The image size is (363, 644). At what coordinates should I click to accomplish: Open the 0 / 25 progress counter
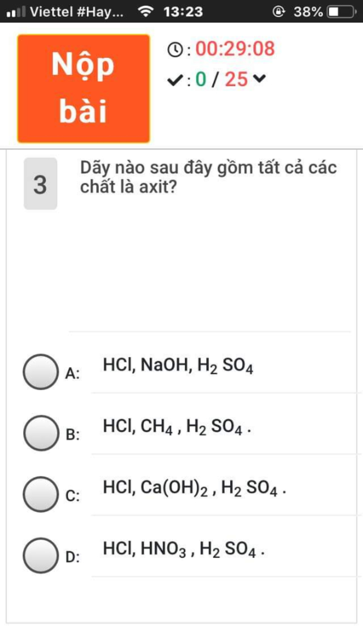221,79
